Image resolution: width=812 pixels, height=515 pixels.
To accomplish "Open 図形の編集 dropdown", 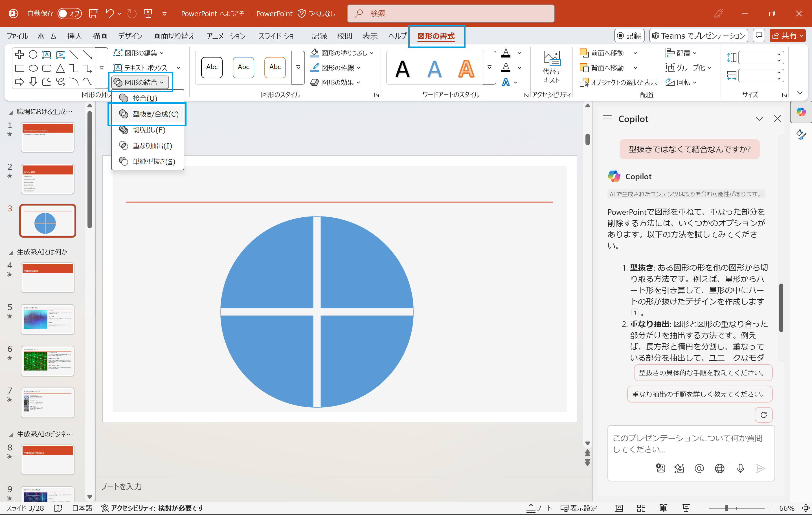I will [x=139, y=53].
